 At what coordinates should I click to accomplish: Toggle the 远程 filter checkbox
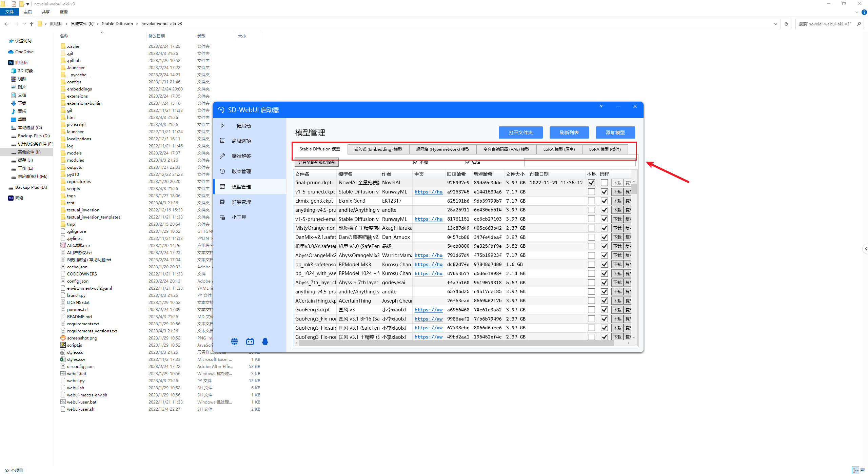[468, 162]
